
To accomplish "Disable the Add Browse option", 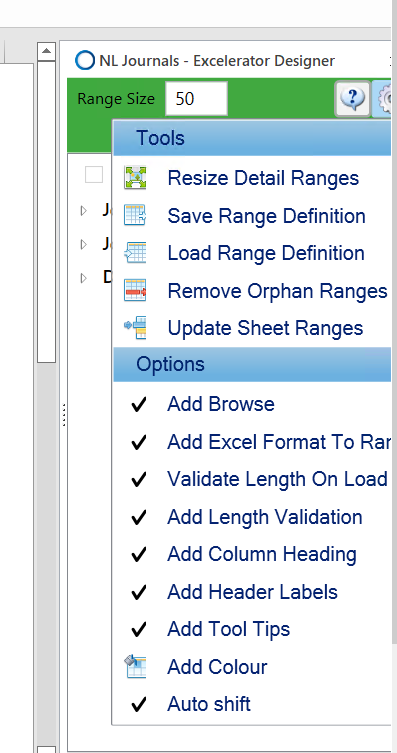I will tap(253, 404).
